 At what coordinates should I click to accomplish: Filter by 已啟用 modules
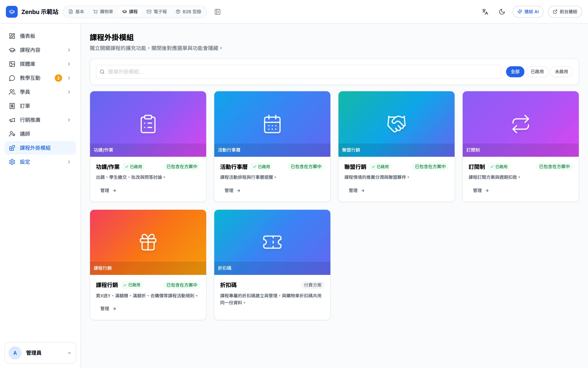[537, 72]
